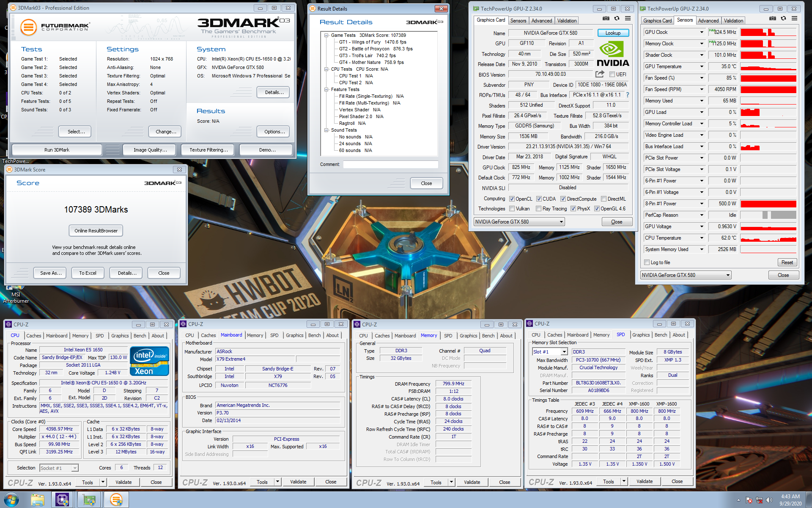This screenshot has height=508, width=812.
Task: Toggle the CUDA checkbox
Action: click(x=539, y=199)
